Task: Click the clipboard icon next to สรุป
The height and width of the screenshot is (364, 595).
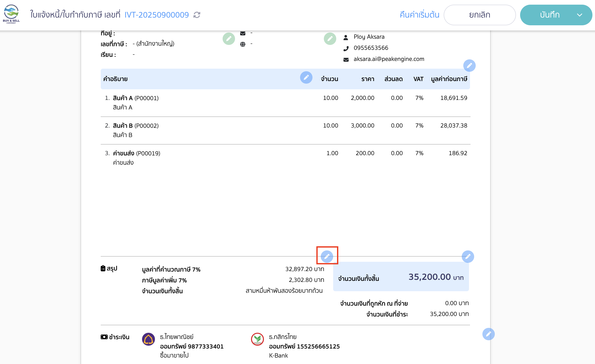Action: (x=103, y=268)
